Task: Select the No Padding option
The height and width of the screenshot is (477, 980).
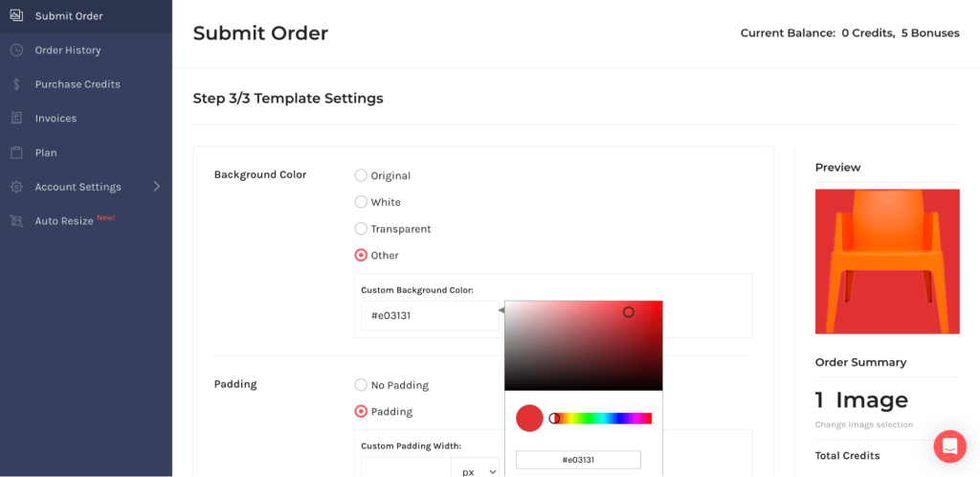Action: (361, 385)
